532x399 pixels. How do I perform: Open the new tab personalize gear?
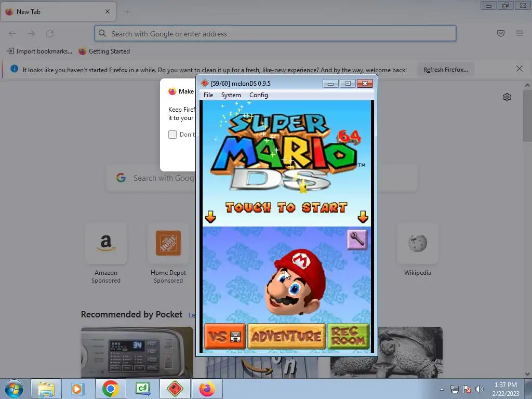point(507,97)
